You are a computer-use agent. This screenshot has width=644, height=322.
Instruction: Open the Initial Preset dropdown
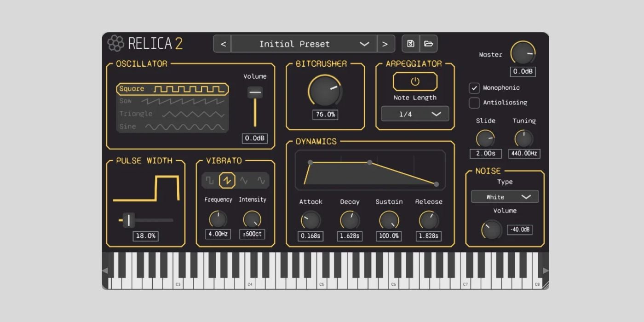point(304,44)
